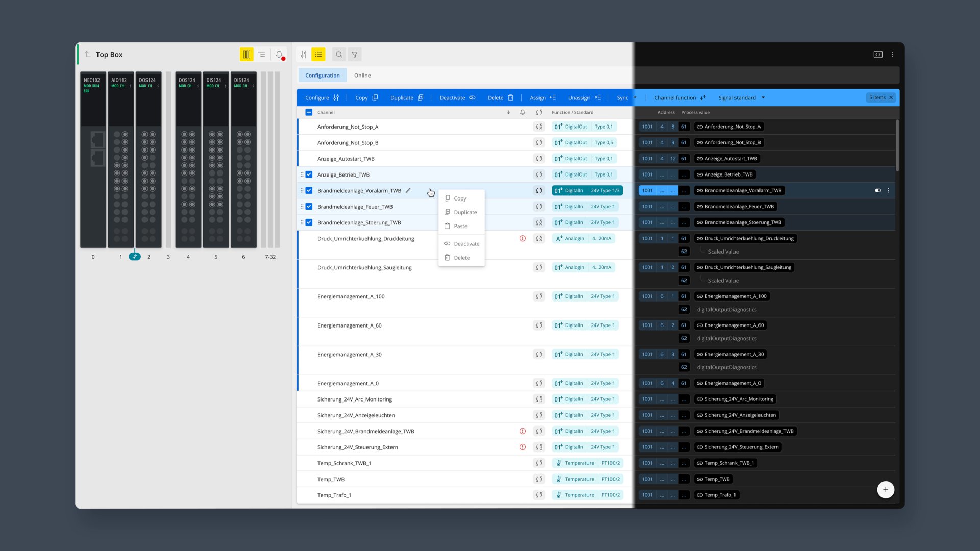Open the filter icon in the toolbar
The image size is (980, 551).
(354, 54)
